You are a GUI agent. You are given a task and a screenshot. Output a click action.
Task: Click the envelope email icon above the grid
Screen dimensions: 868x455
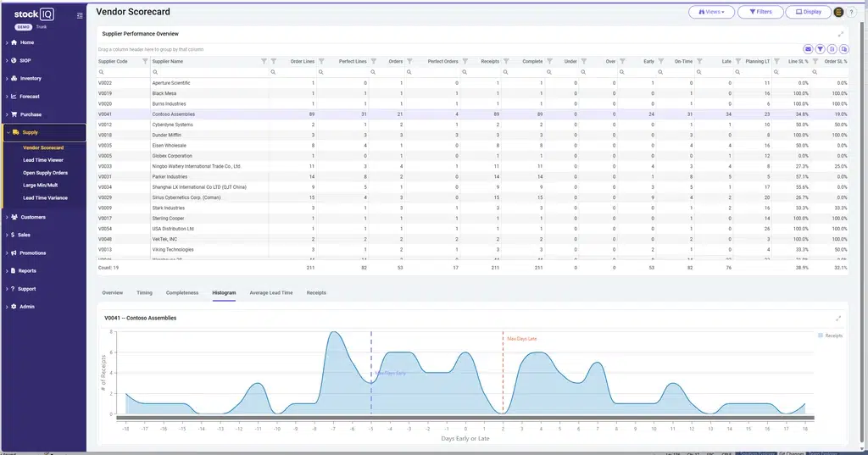pyautogui.click(x=808, y=49)
